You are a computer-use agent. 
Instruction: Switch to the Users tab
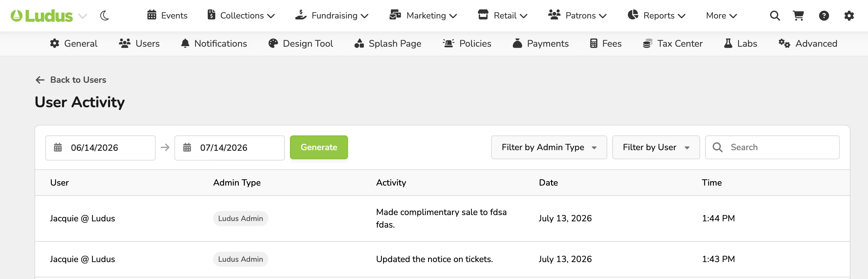click(x=139, y=43)
